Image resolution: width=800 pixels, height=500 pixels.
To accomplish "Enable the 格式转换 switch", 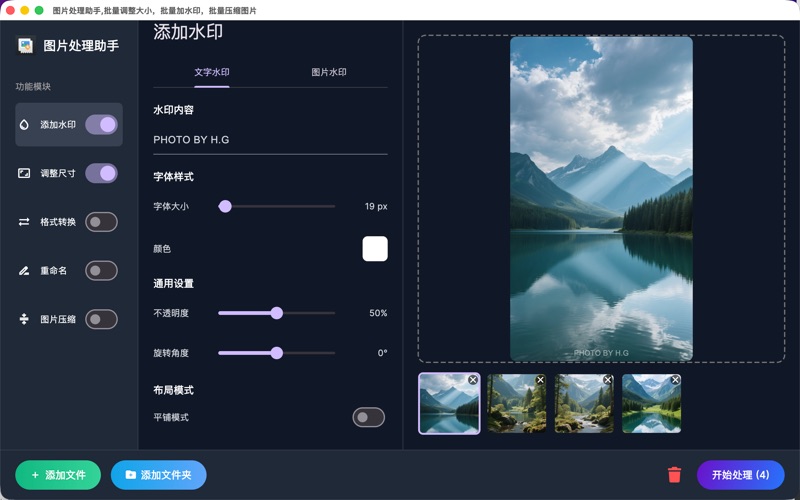I will tap(102, 222).
